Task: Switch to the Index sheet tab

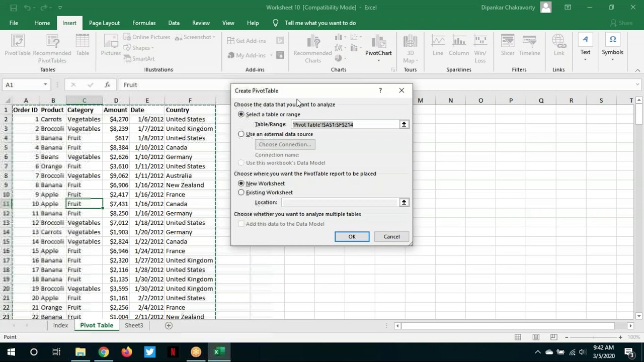Action: 60,325
